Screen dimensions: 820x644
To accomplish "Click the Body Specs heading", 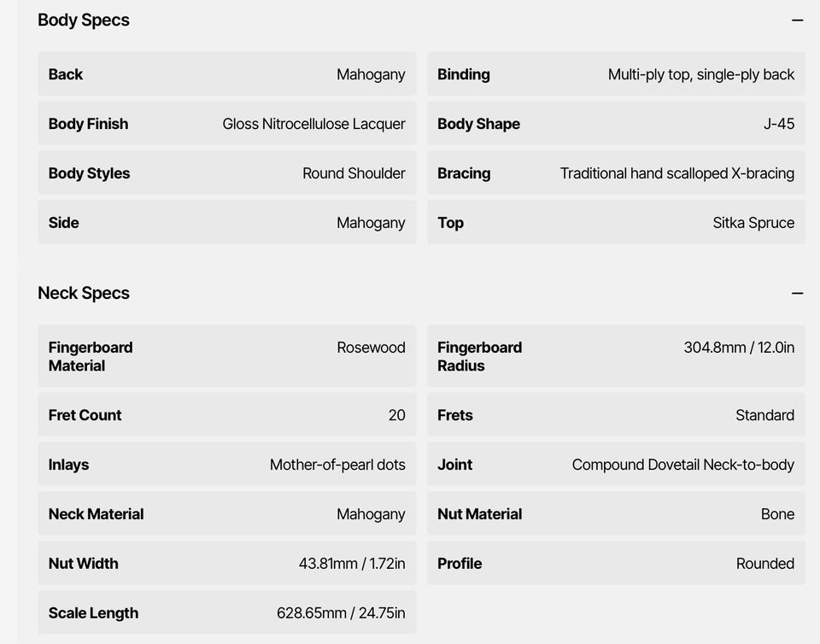I will (x=84, y=20).
